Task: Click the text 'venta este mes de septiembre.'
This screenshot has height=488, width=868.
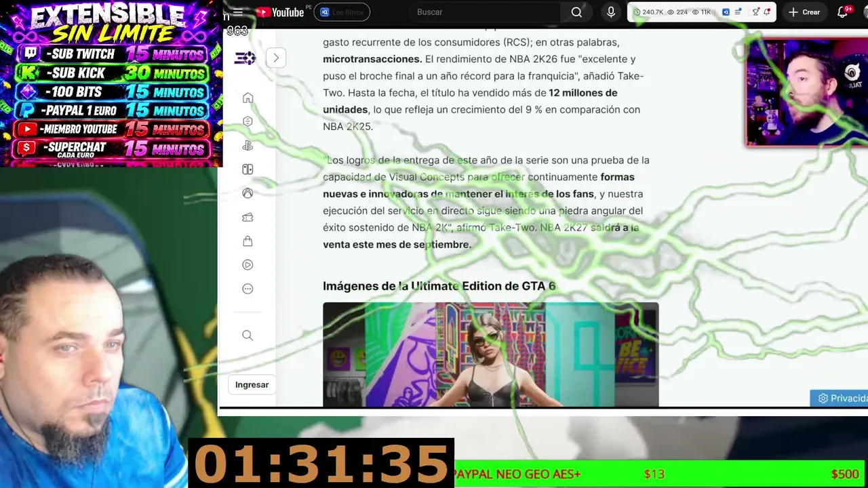Action: pos(397,245)
